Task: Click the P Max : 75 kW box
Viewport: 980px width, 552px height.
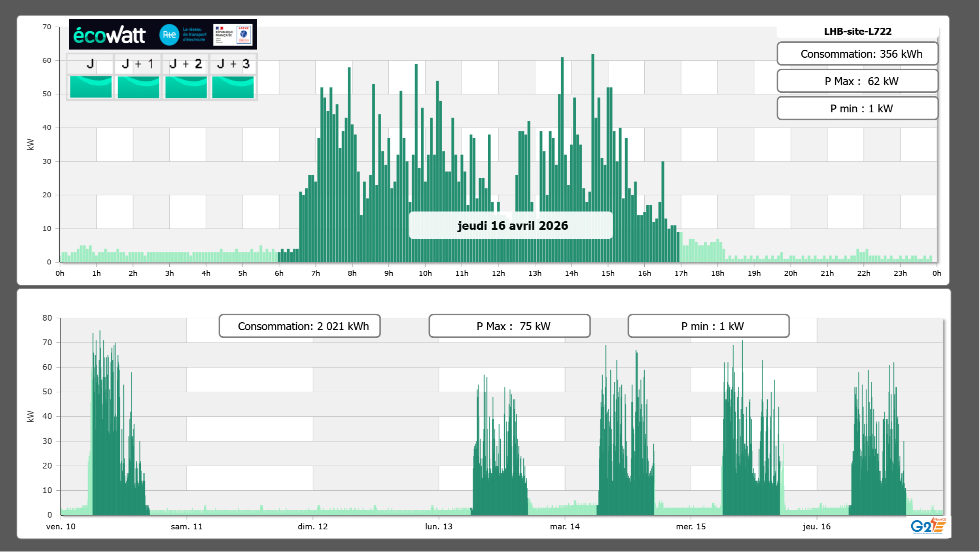Action: pyautogui.click(x=509, y=326)
